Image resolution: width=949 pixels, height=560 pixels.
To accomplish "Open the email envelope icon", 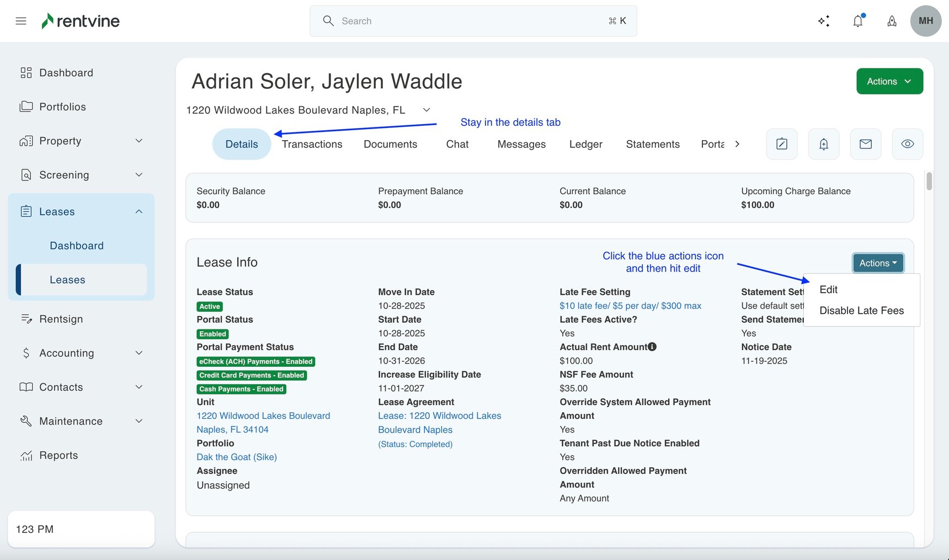I will coord(865,144).
